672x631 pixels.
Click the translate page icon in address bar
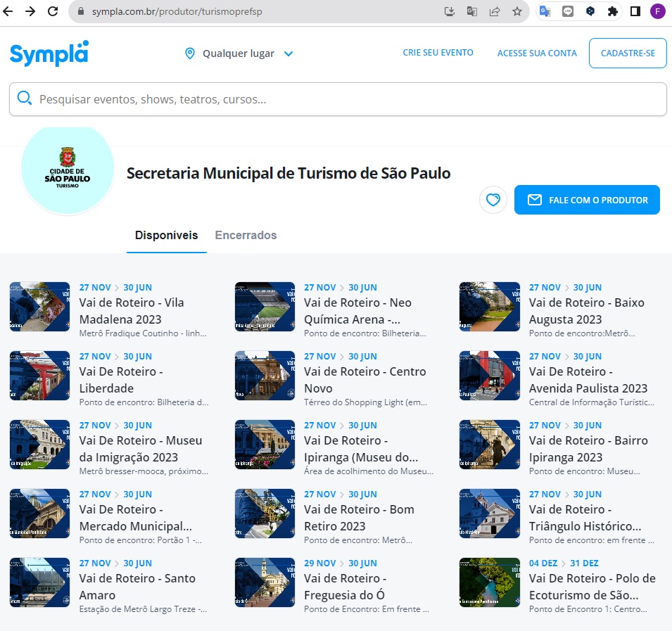tap(472, 11)
